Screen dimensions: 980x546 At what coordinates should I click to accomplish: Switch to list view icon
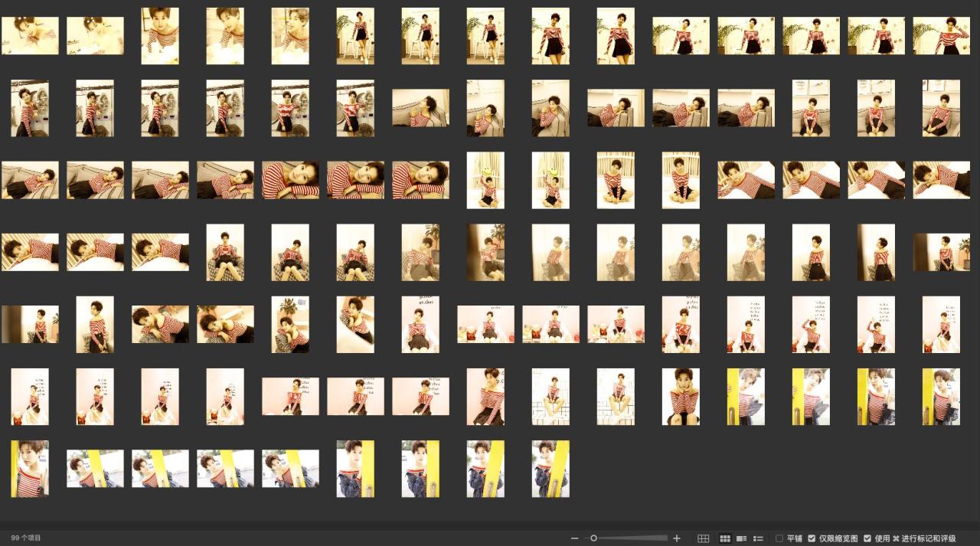pyautogui.click(x=759, y=538)
